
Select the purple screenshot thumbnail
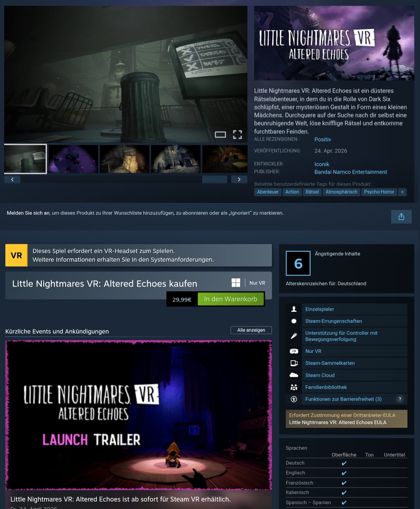click(73, 159)
